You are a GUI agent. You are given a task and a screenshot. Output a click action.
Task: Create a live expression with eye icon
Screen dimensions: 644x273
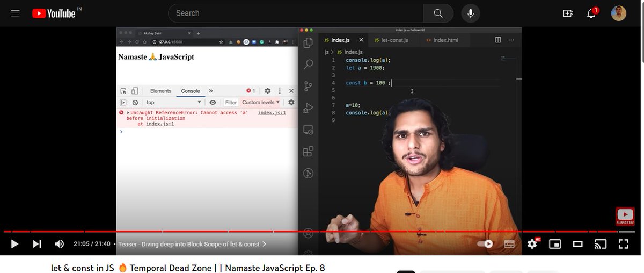click(x=213, y=102)
